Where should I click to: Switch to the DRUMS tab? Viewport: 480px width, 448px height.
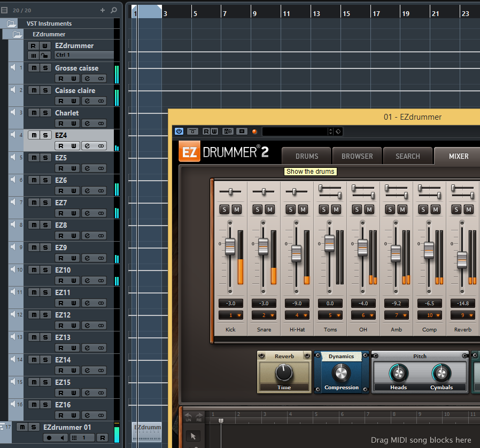pyautogui.click(x=306, y=156)
